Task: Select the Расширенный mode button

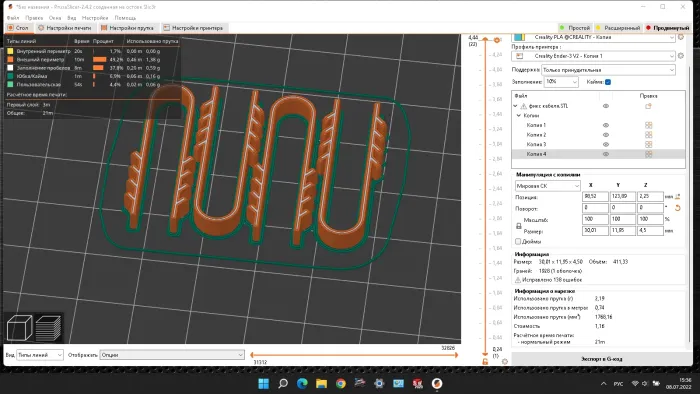Action: pos(619,28)
